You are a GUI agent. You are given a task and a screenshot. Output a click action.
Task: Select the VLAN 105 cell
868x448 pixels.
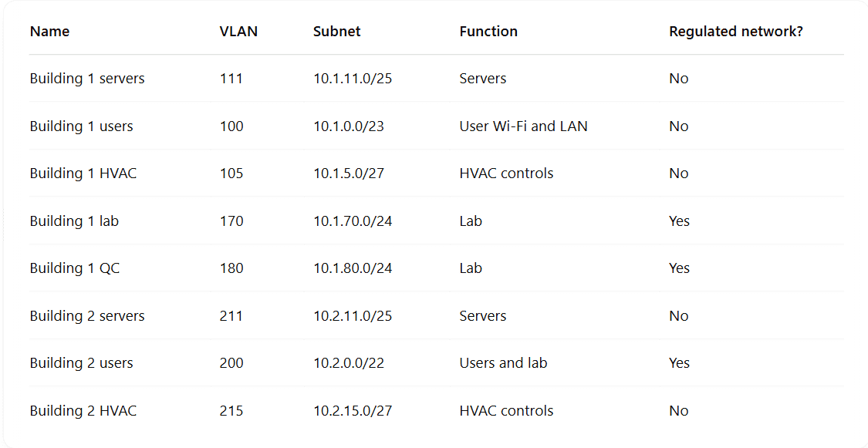coord(231,173)
